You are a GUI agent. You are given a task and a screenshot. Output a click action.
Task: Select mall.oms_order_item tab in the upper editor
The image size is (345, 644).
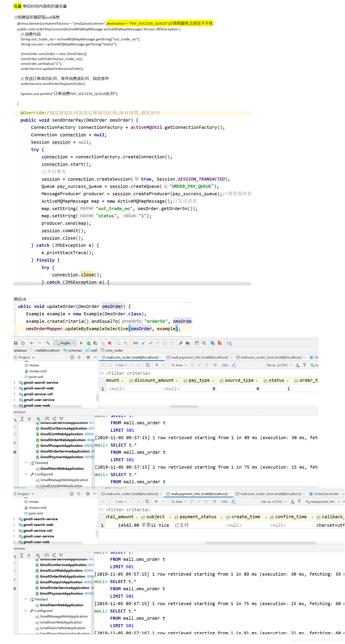(271, 357)
